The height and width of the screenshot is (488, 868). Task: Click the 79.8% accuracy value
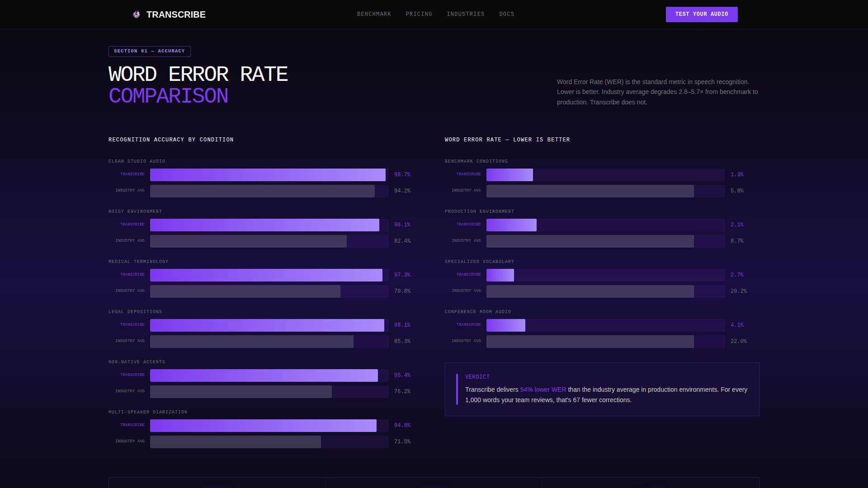[402, 291]
